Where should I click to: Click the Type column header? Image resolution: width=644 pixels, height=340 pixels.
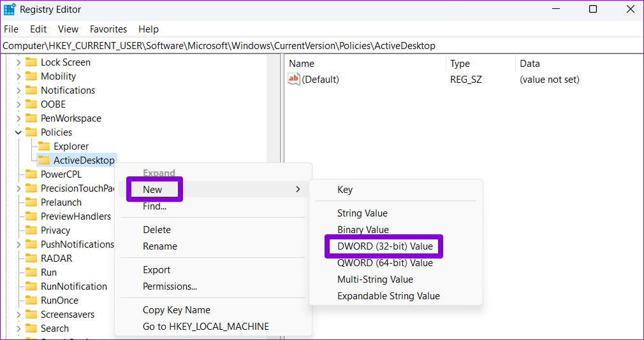click(460, 64)
